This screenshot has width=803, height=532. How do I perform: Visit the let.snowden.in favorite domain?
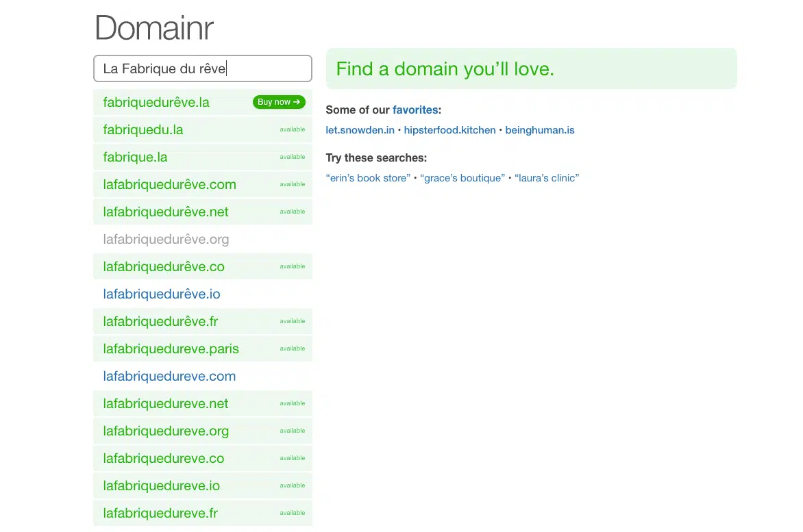point(360,130)
